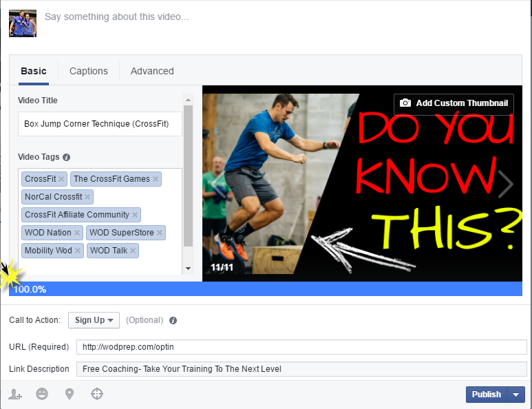Switch to the Basic tab

tap(34, 71)
